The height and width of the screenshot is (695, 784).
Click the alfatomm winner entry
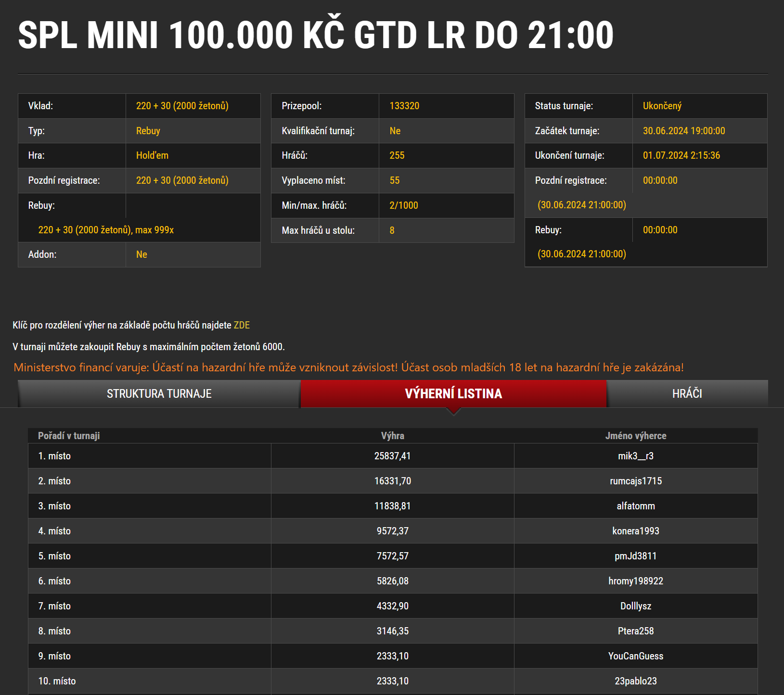pos(635,506)
